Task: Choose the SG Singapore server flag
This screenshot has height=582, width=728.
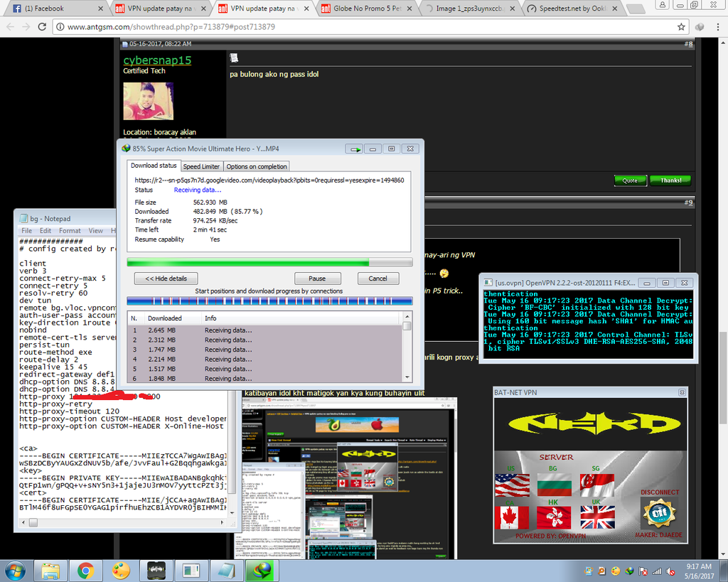Action: tap(597, 485)
